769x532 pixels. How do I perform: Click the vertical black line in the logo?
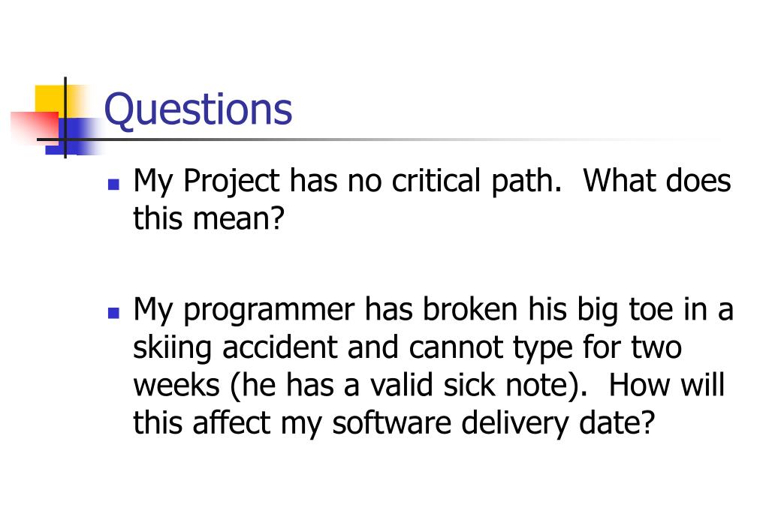pos(65,118)
